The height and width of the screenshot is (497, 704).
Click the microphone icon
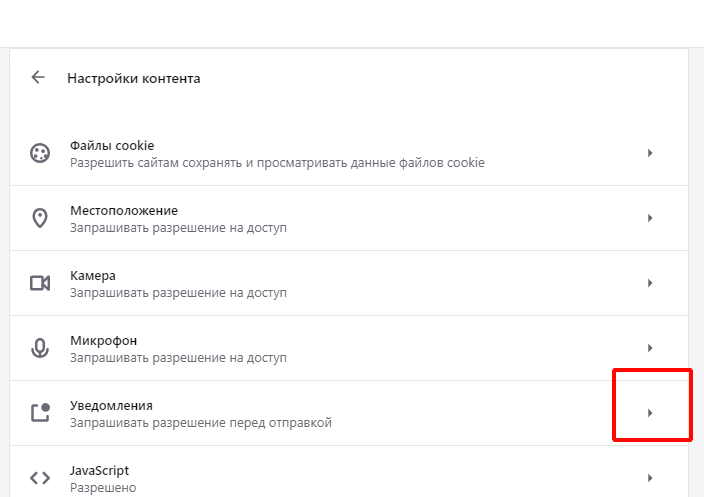point(40,348)
